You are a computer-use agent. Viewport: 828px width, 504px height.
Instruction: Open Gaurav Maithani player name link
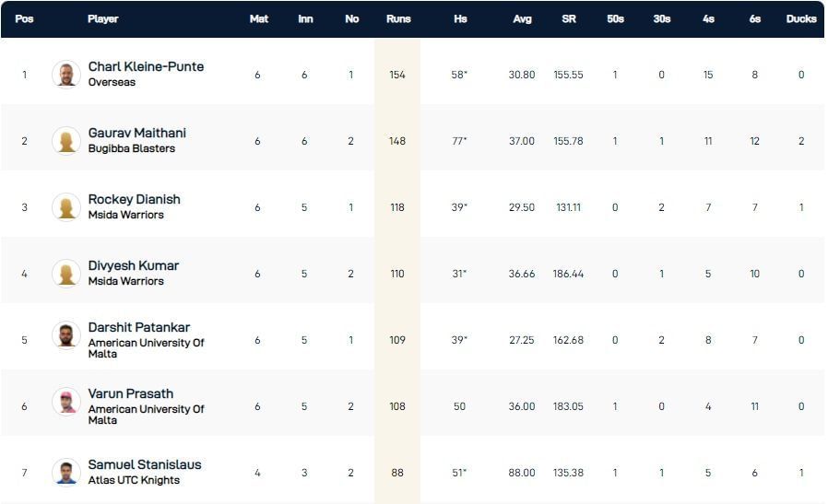point(136,134)
